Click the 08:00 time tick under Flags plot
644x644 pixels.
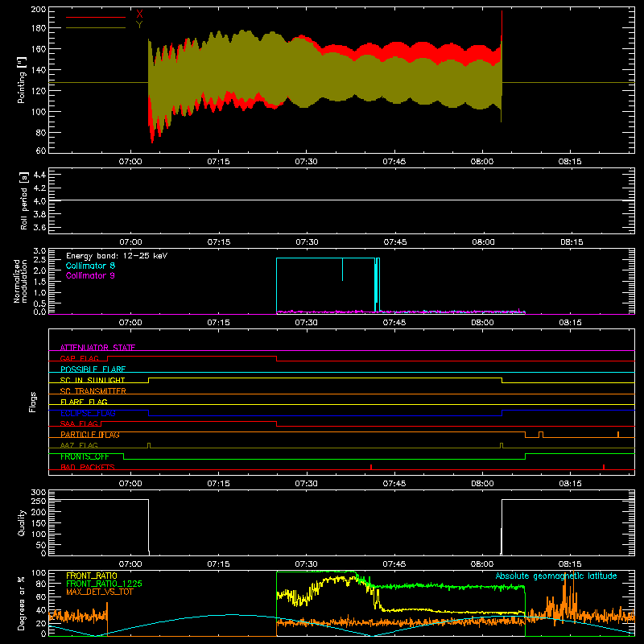(482, 484)
